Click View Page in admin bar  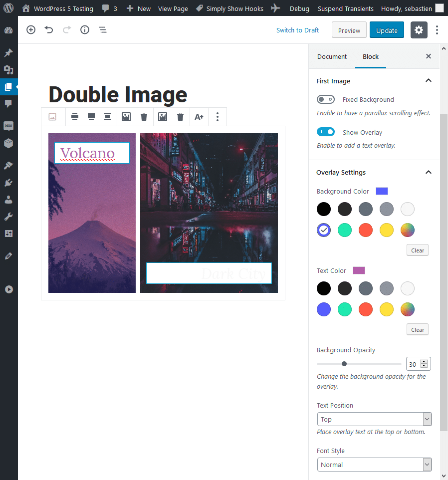click(173, 8)
